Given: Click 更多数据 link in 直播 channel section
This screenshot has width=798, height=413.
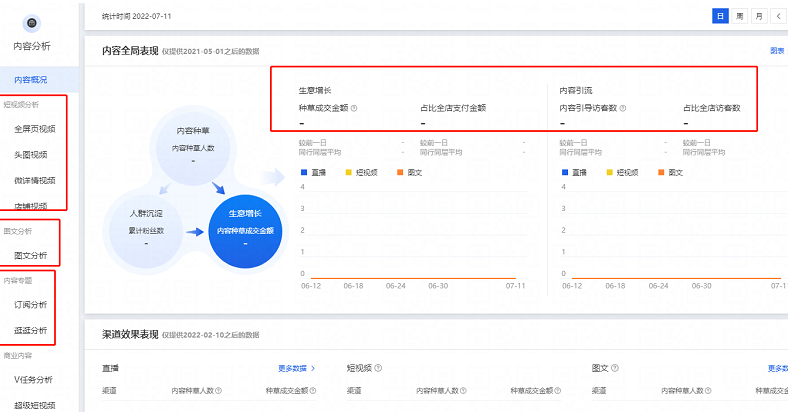Looking at the screenshot, I should click(293, 368).
